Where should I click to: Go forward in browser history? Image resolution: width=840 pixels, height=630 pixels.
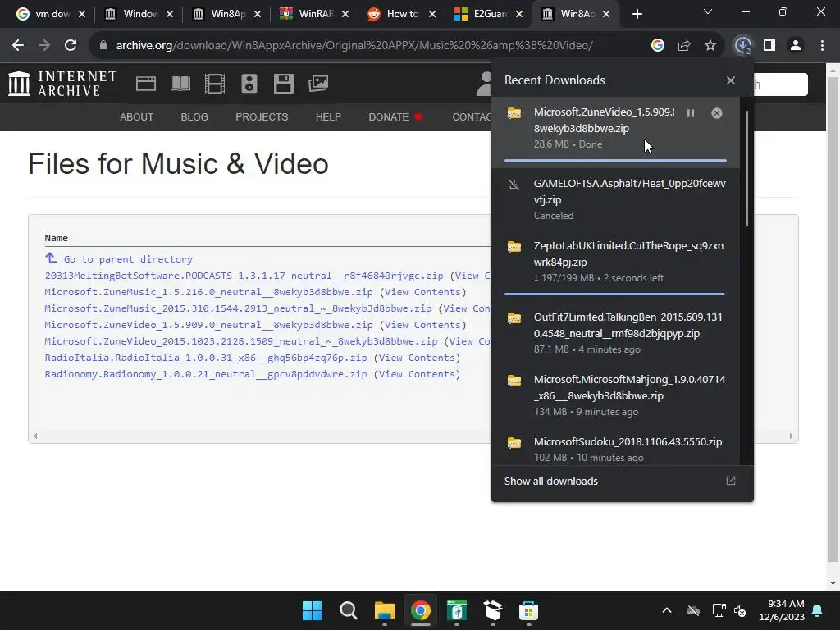tap(44, 46)
